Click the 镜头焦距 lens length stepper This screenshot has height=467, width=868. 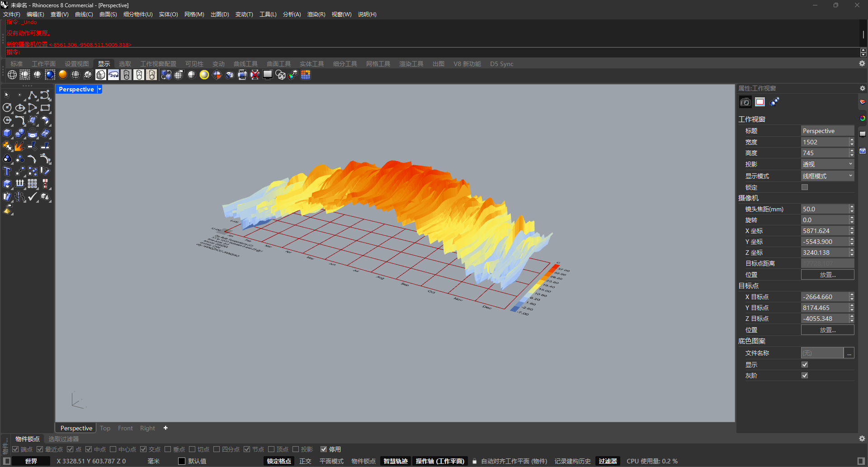(852, 209)
